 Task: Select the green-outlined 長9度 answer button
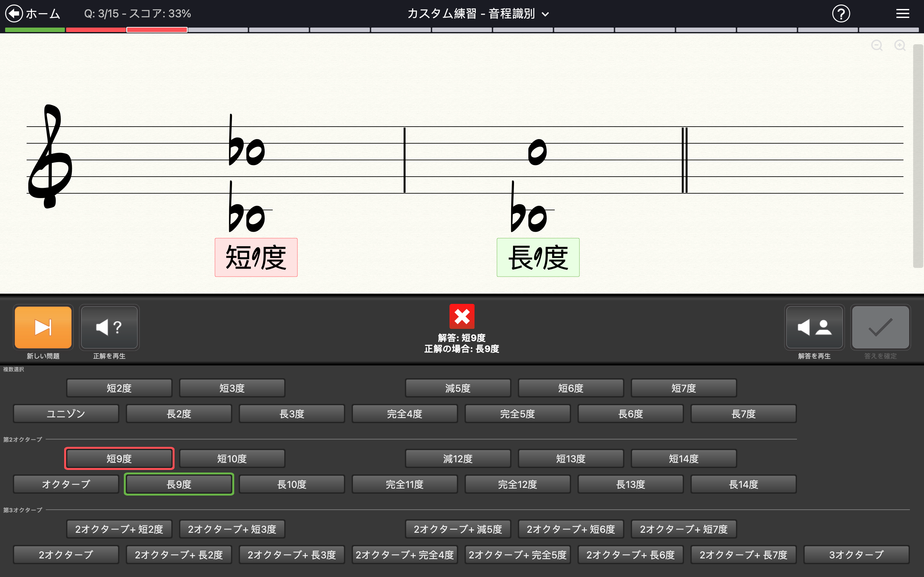pyautogui.click(x=179, y=484)
